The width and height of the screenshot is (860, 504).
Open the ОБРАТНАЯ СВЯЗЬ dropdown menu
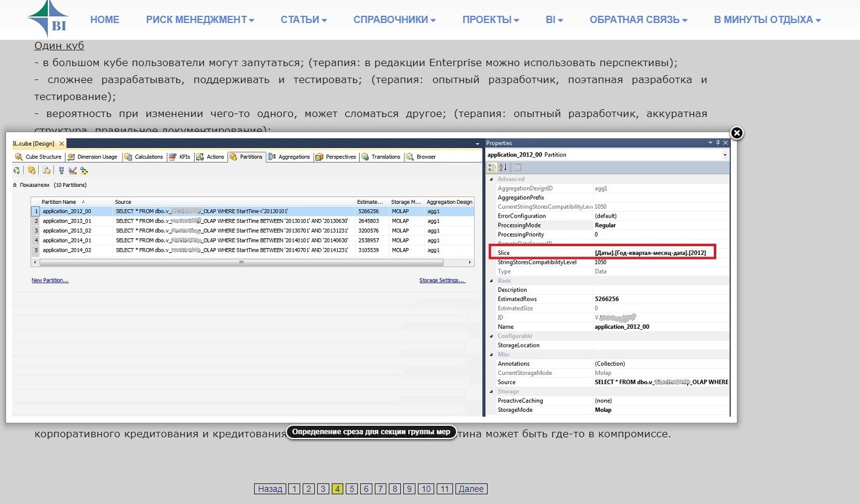[x=639, y=19]
